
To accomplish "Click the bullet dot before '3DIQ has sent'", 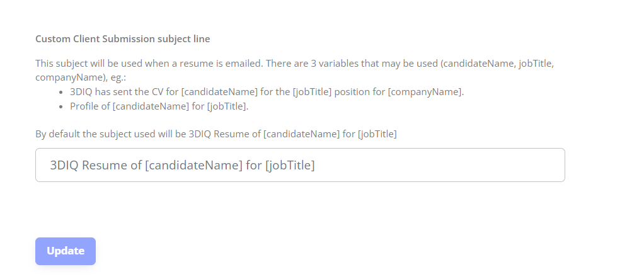I will click(60, 93).
